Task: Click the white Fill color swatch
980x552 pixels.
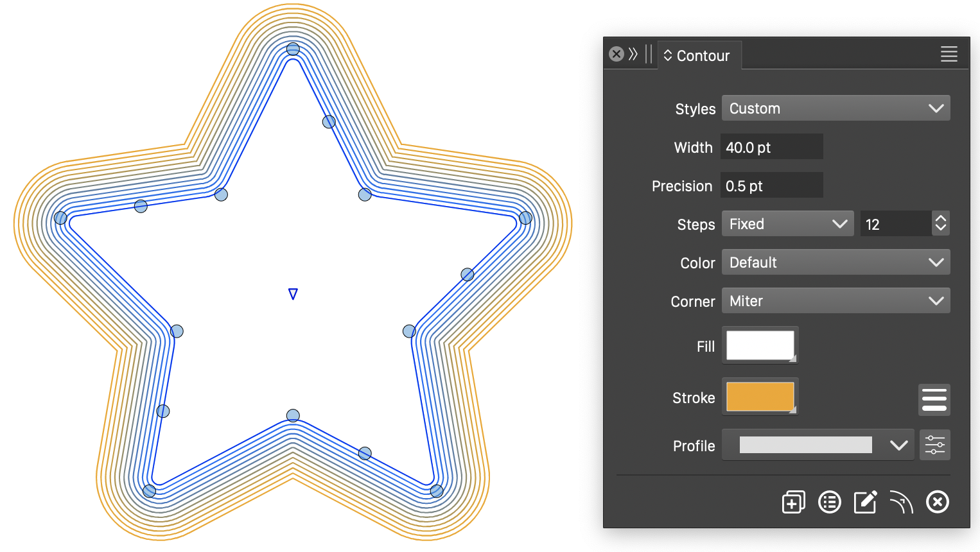Action: (760, 346)
